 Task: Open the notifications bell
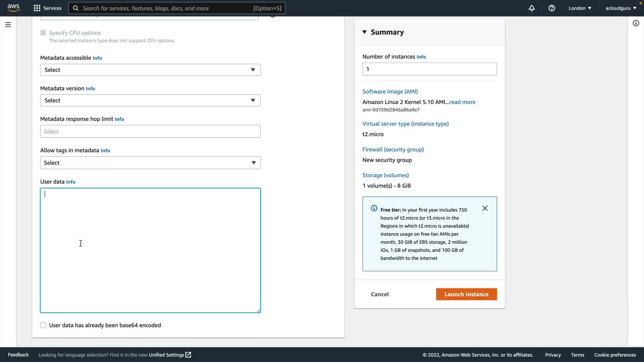coord(532,8)
